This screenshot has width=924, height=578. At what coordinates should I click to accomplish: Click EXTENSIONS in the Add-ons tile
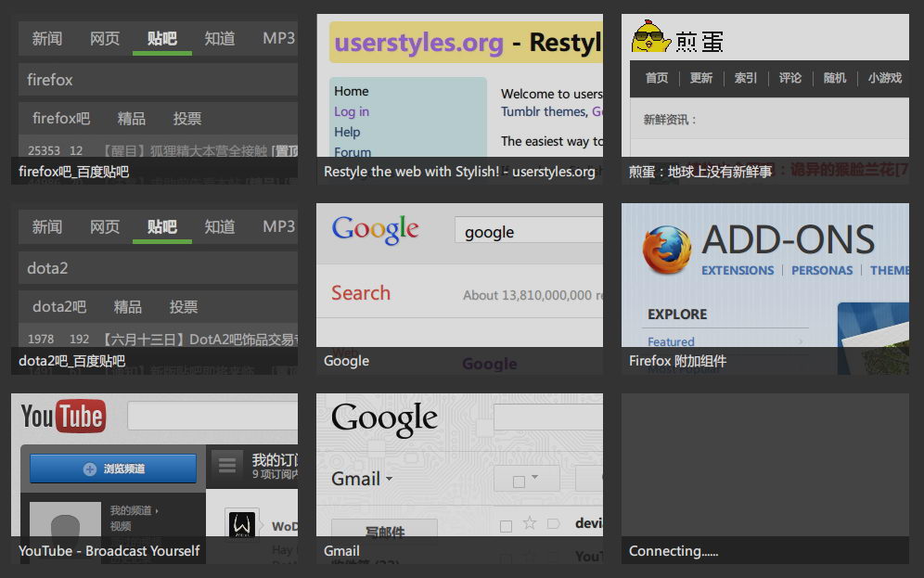[x=738, y=270]
